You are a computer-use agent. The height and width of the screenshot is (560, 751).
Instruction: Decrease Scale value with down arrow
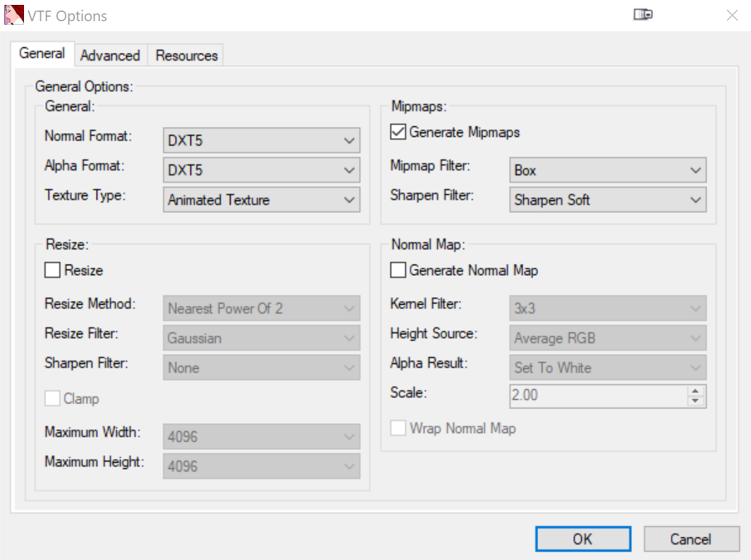click(x=696, y=401)
